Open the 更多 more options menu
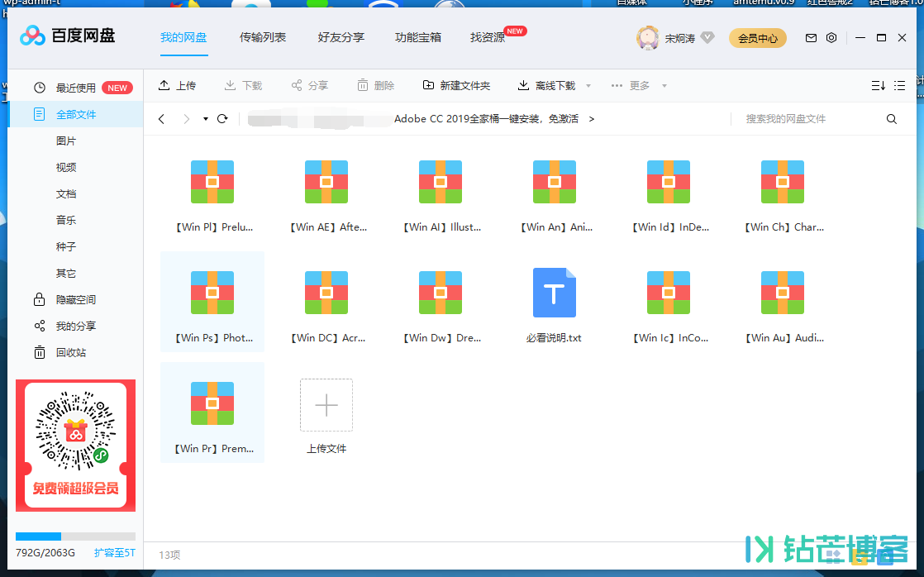Screen dimensions: 924x577 [630, 85]
